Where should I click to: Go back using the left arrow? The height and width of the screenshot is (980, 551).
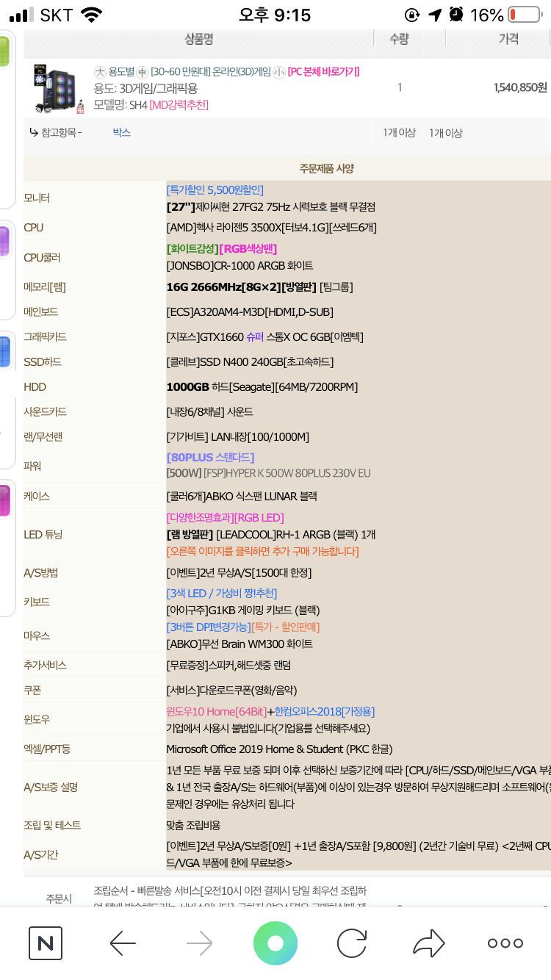pos(123,943)
